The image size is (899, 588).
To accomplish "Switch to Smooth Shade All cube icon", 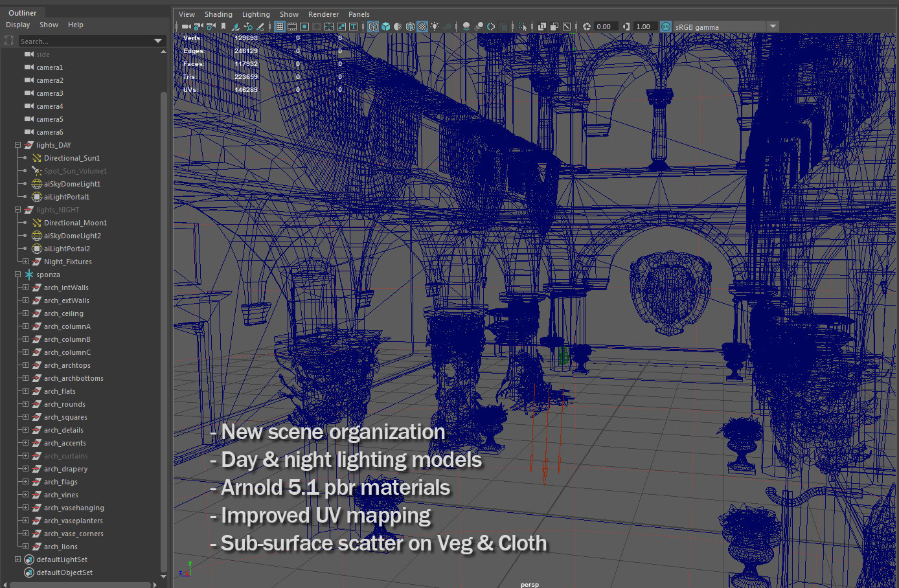I will [385, 27].
